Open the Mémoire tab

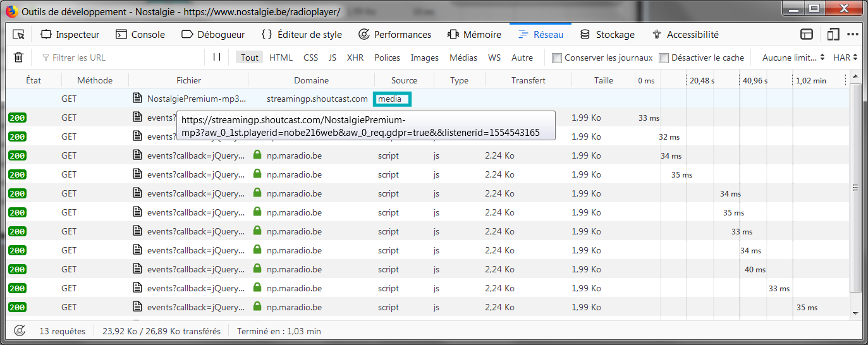[474, 35]
